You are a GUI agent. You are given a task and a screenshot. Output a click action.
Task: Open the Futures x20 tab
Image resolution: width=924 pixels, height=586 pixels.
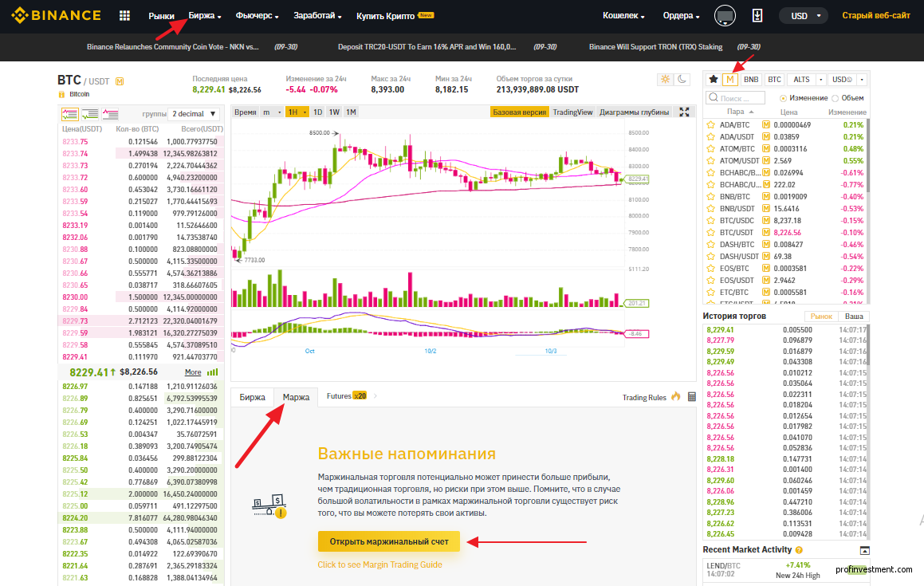pos(347,396)
